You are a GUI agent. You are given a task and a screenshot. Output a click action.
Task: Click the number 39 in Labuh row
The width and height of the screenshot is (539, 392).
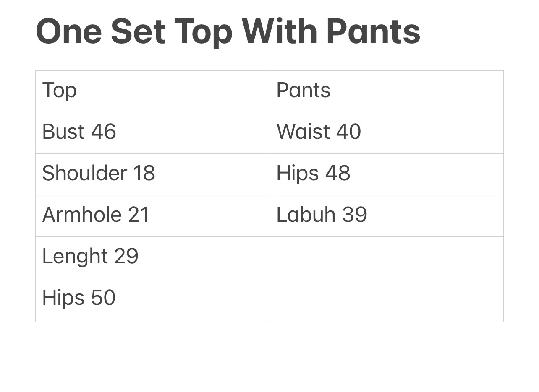(354, 215)
